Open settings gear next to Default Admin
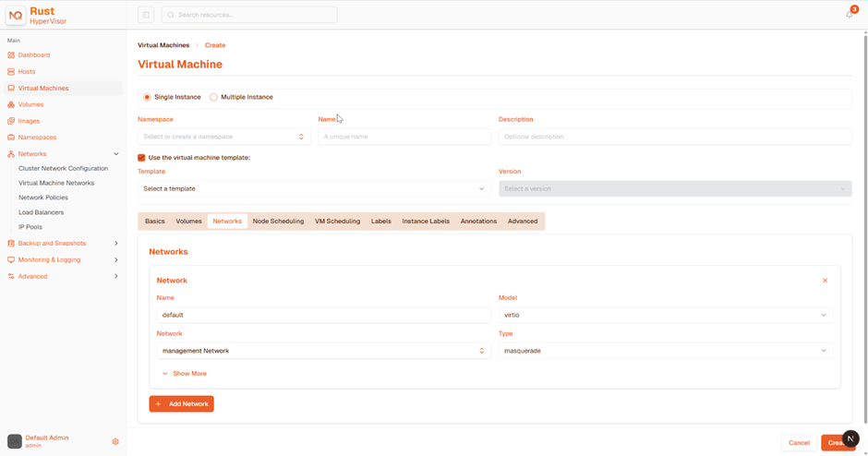868x456 pixels. click(x=115, y=441)
